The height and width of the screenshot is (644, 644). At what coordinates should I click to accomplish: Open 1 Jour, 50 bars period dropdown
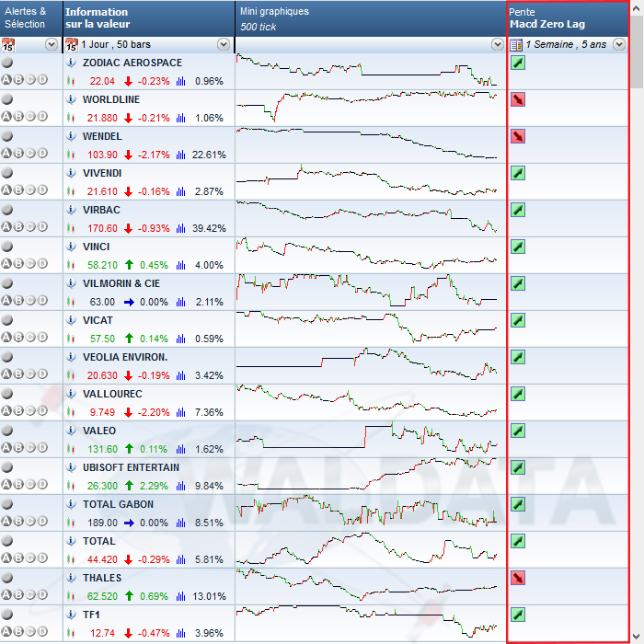pos(224,44)
